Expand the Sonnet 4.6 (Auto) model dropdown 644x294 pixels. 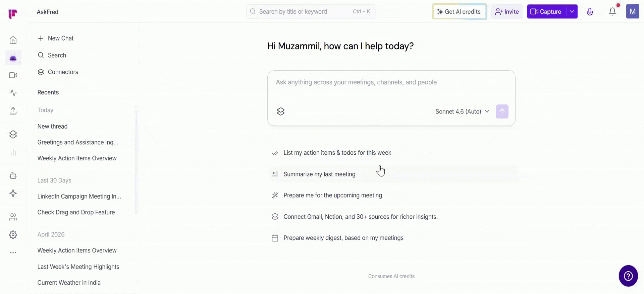pyautogui.click(x=462, y=112)
